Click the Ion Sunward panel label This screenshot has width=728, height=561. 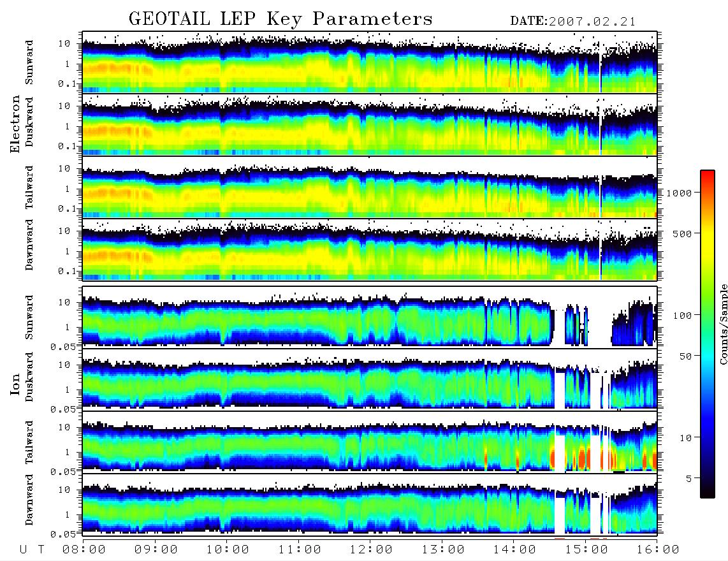[29, 317]
